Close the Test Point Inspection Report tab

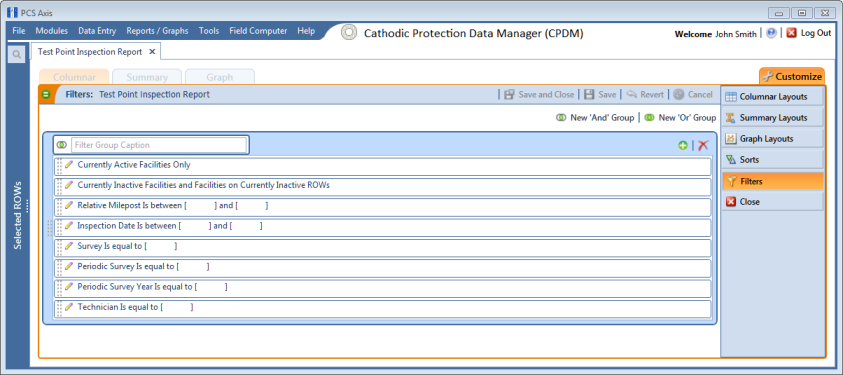pyautogui.click(x=152, y=52)
